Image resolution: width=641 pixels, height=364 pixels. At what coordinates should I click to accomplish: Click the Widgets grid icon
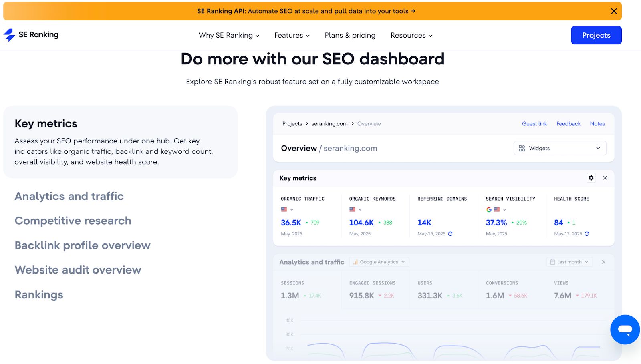[522, 148]
